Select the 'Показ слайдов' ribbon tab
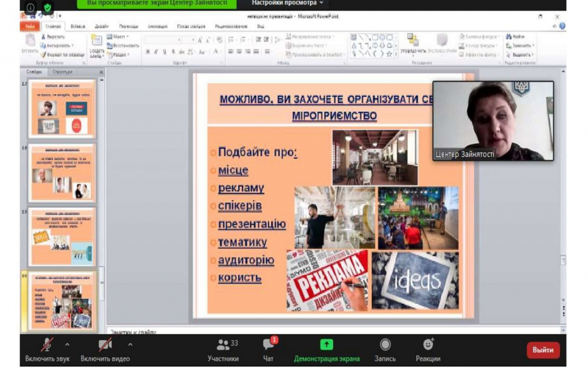 click(x=191, y=26)
